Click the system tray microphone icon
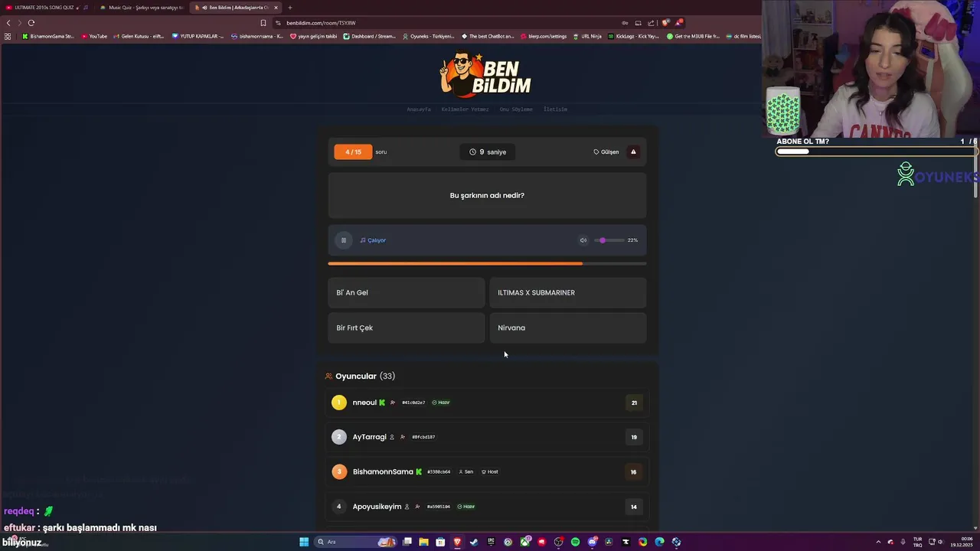980x551 pixels. pos(903,542)
